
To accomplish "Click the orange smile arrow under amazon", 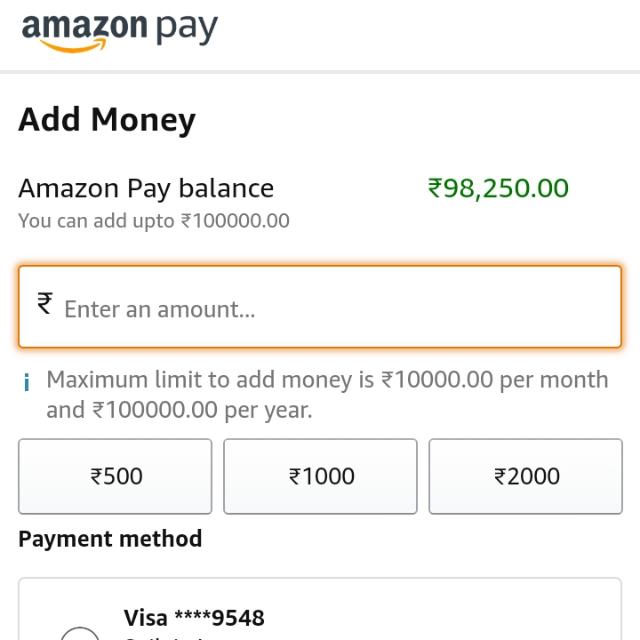I will tap(73, 46).
